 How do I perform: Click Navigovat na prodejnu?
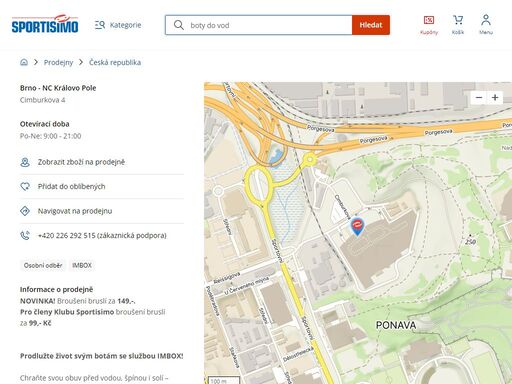coord(102,211)
